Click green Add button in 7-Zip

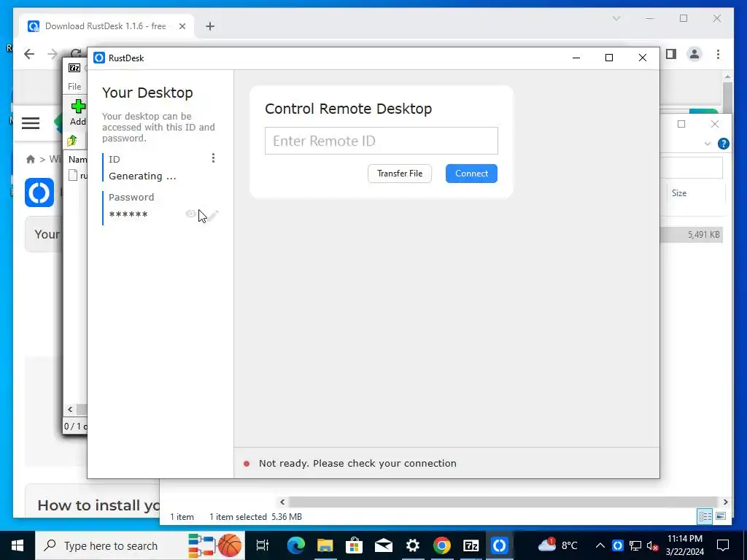pos(78,112)
